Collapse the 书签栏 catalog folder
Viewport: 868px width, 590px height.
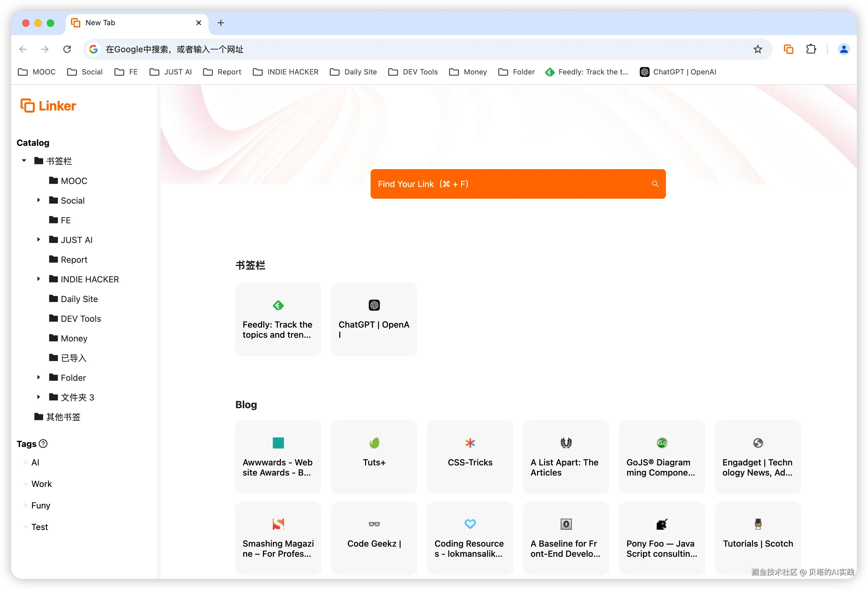tap(24, 161)
